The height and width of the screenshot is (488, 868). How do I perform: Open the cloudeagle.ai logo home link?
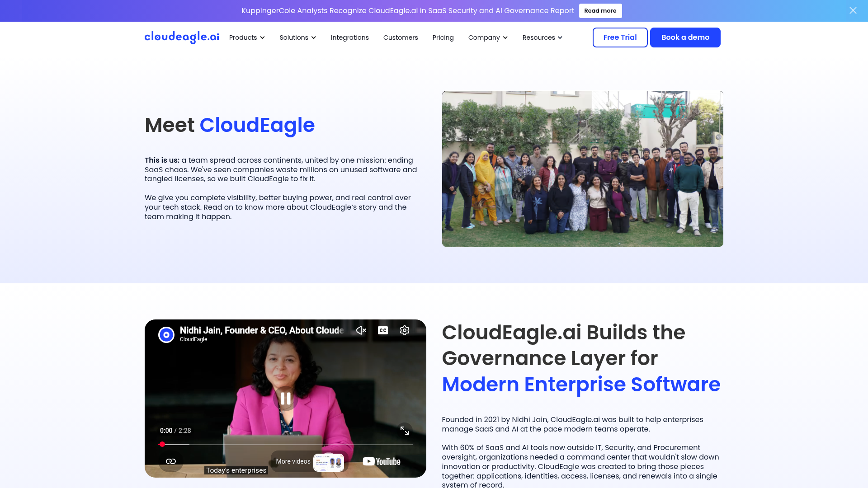182,37
